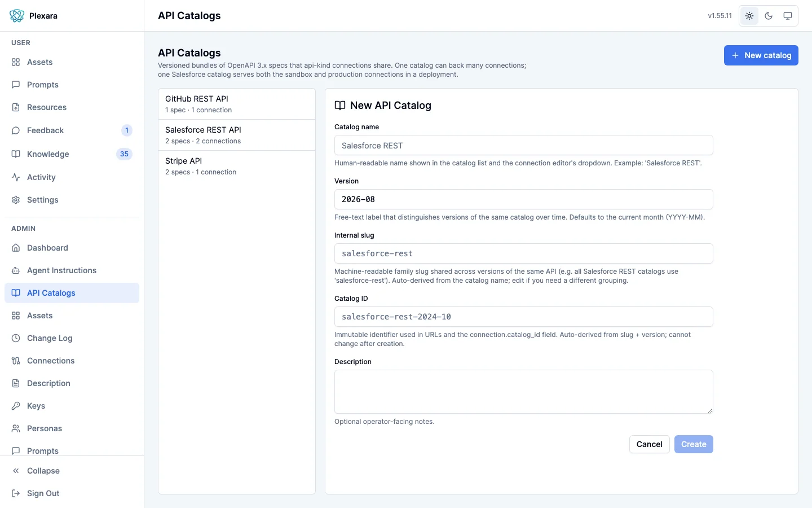Click the Optional operator-facing notes hint
The height and width of the screenshot is (508, 812).
[385, 422]
